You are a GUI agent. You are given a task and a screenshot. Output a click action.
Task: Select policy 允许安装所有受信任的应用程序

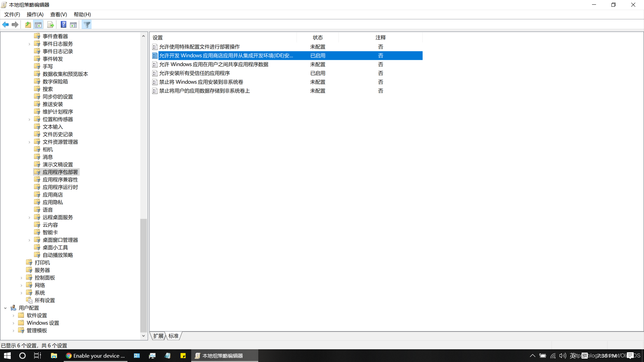[x=195, y=73]
